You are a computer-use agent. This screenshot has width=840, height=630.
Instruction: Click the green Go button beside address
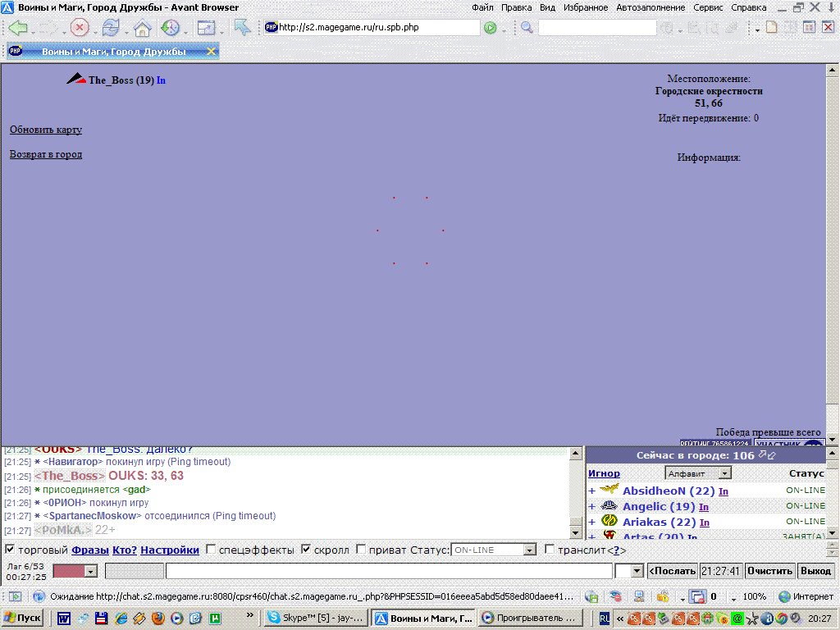click(490, 28)
